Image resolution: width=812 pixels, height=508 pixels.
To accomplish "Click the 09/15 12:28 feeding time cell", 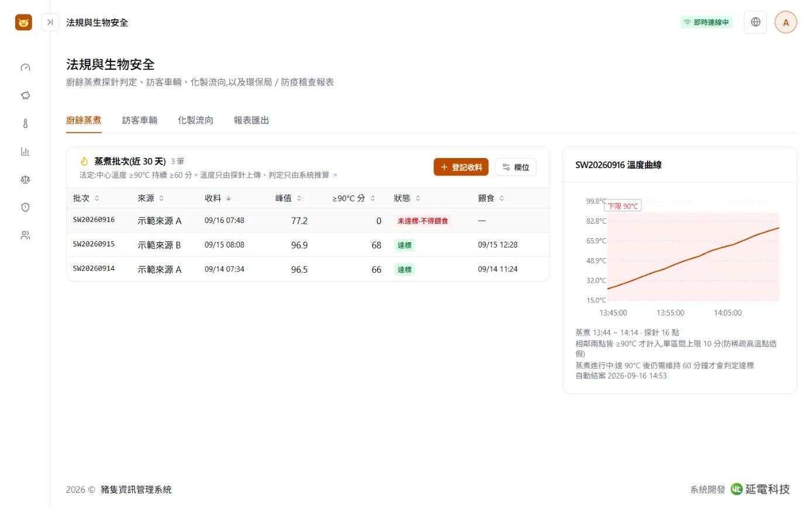I will (498, 245).
